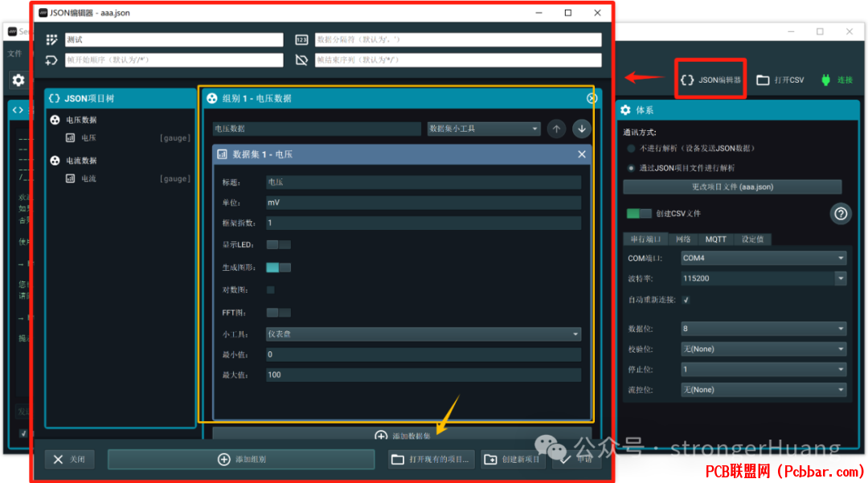
Task: Move group down with the down arrow
Action: (581, 129)
